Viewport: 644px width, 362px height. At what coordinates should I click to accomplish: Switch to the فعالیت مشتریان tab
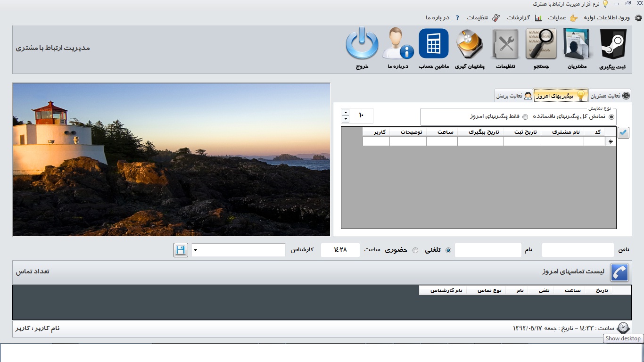point(610,96)
